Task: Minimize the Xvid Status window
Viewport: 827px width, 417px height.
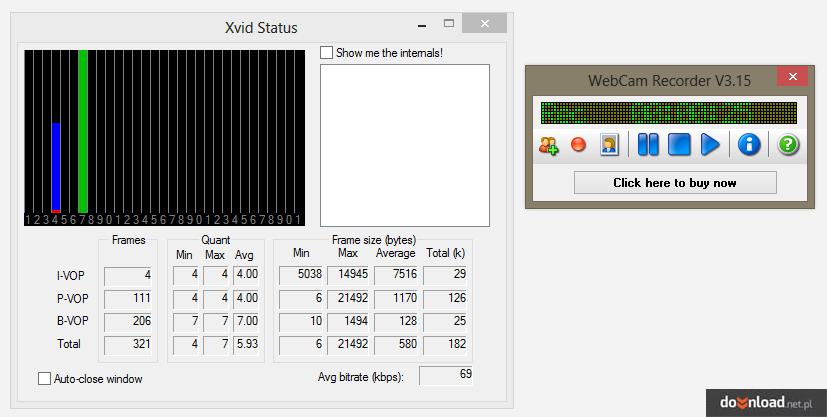Action: (422, 24)
